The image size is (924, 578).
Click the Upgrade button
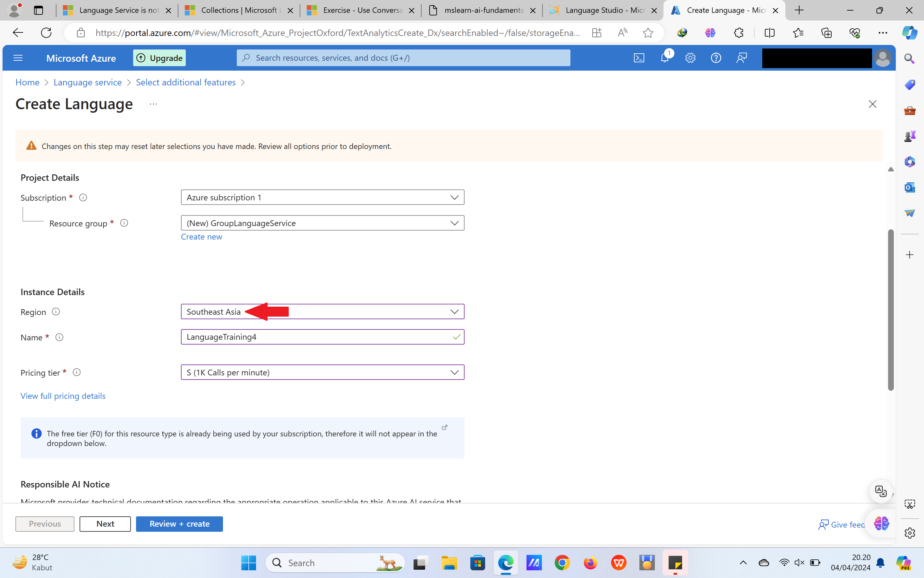click(x=159, y=58)
